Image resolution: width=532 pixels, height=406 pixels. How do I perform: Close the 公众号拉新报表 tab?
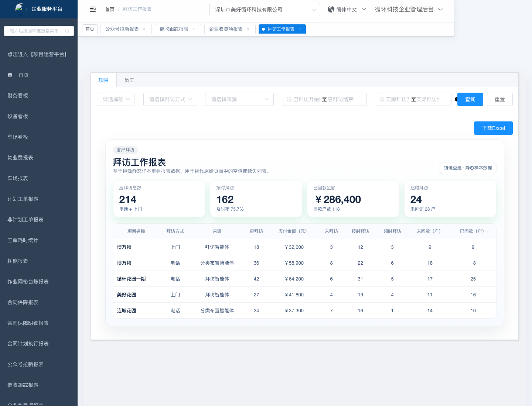(144, 29)
